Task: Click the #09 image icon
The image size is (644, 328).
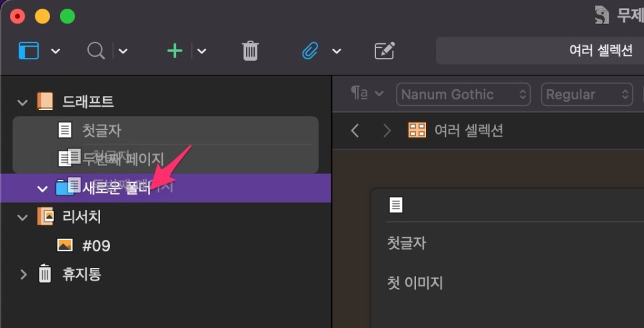Action: pyautogui.click(x=65, y=245)
